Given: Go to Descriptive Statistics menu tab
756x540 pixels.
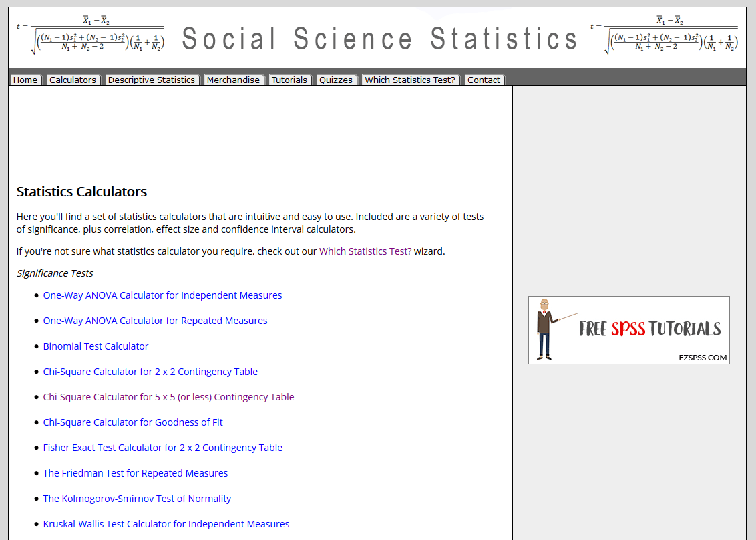Looking at the screenshot, I should tap(152, 80).
